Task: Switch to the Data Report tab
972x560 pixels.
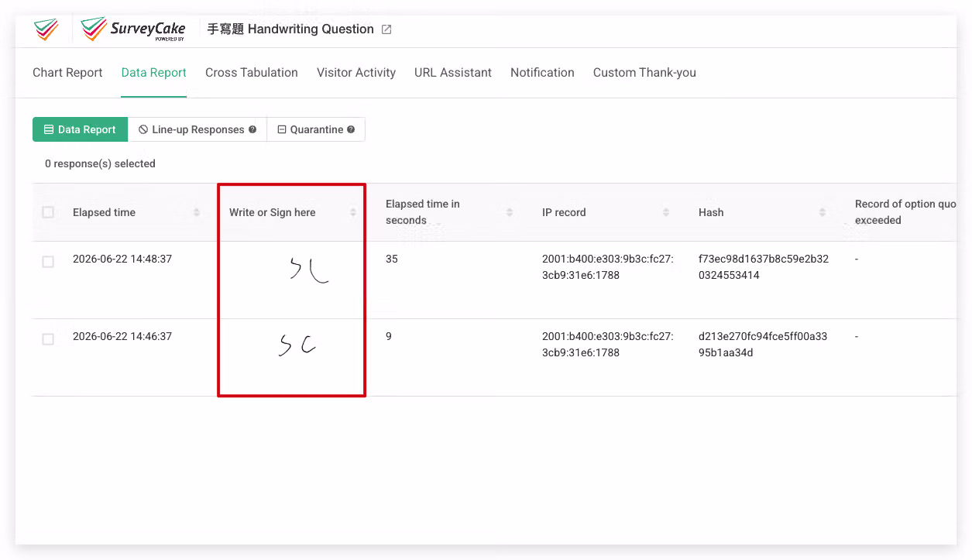Action: tap(153, 73)
